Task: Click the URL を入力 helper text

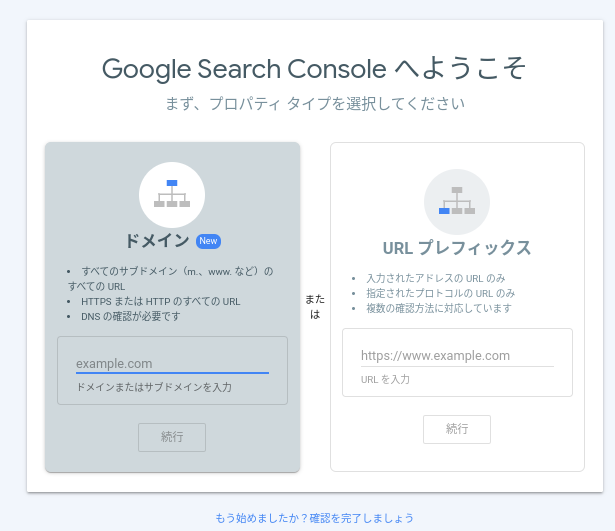Action: coord(385,379)
